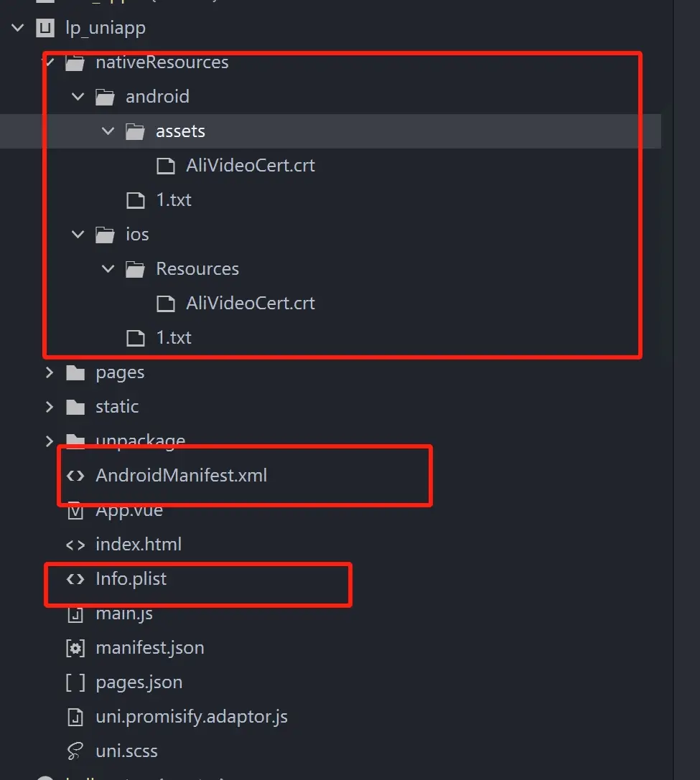Screen dimensions: 700x780
Task: Select AliVideoCert.crt under ios Resources
Action: point(251,304)
